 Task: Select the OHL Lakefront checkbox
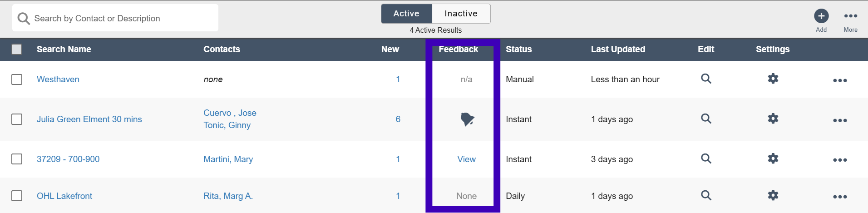17,196
